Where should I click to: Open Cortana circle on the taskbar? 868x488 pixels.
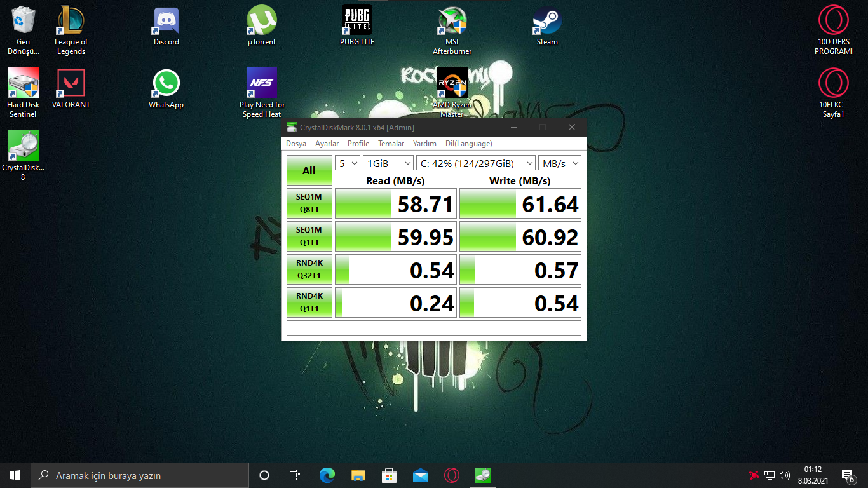pos(264,475)
